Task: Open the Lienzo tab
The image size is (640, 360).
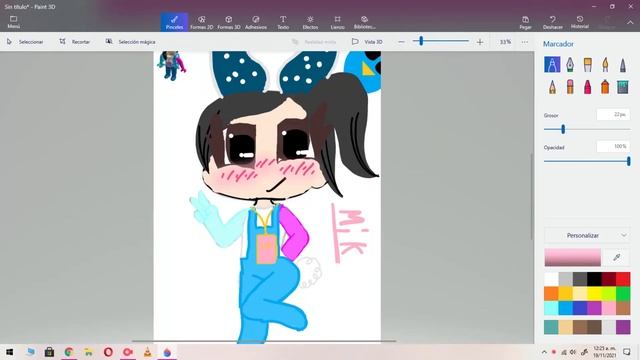Action: [338, 22]
